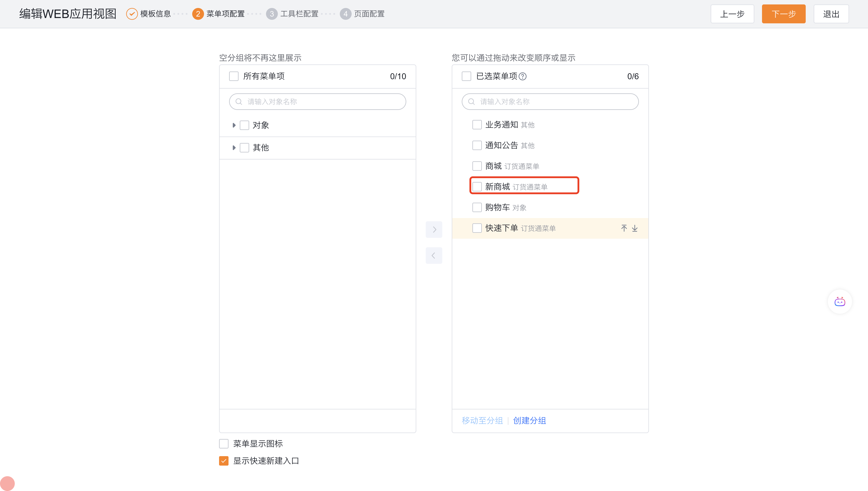Uncheck 显示快速新建入口

[x=224, y=461]
